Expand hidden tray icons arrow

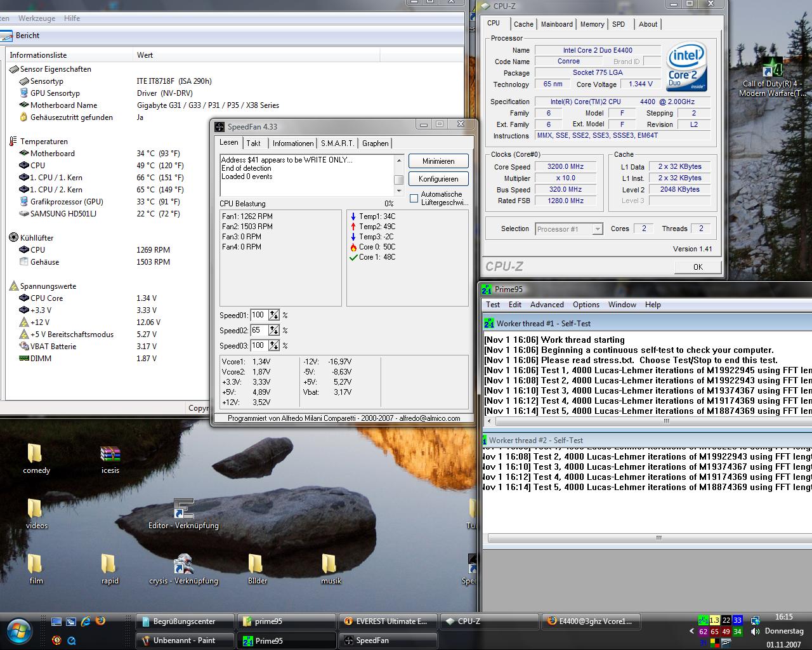691,632
